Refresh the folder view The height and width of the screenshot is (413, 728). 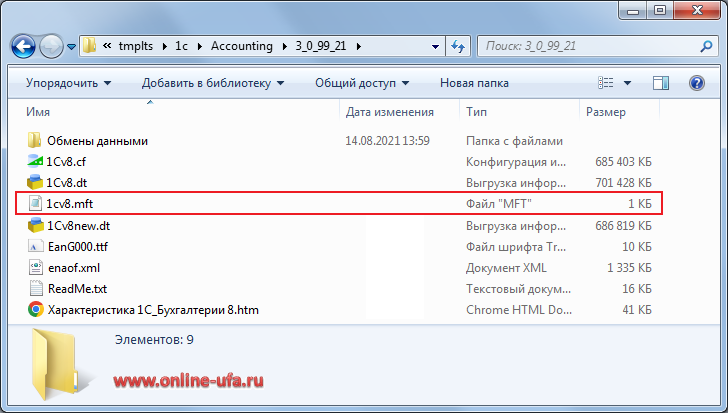[x=458, y=46]
